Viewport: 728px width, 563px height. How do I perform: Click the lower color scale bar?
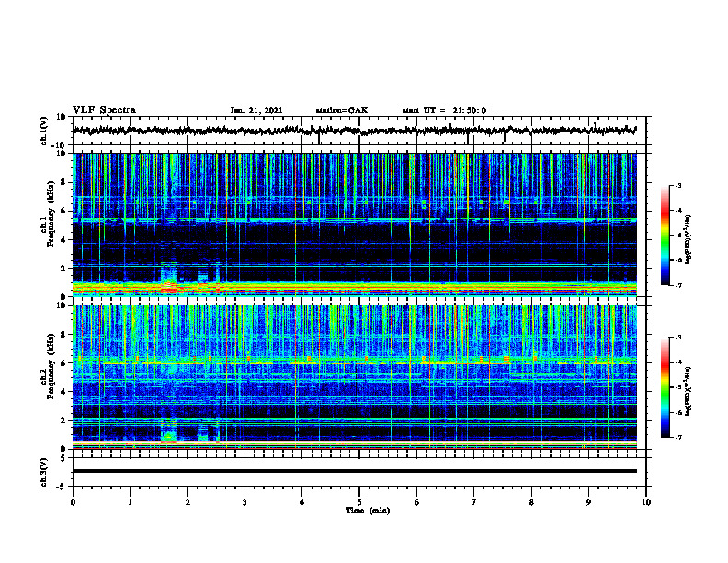[x=665, y=387]
